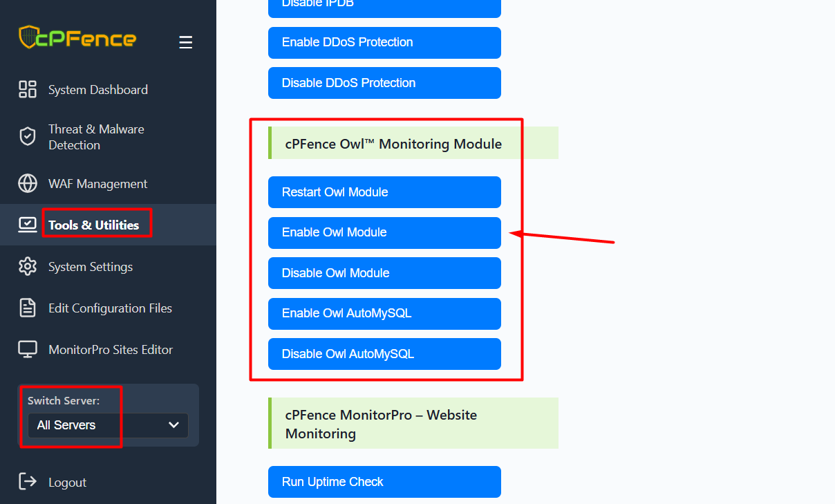Open Threat & Malware Detection menu item
Viewport: 835px width, 504px height.
click(x=96, y=137)
